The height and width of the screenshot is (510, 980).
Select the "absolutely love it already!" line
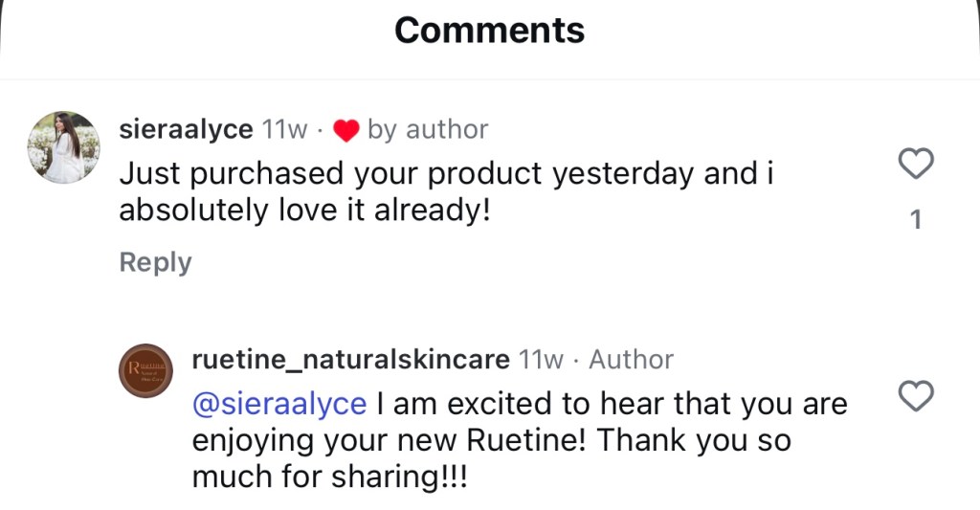[304, 211]
